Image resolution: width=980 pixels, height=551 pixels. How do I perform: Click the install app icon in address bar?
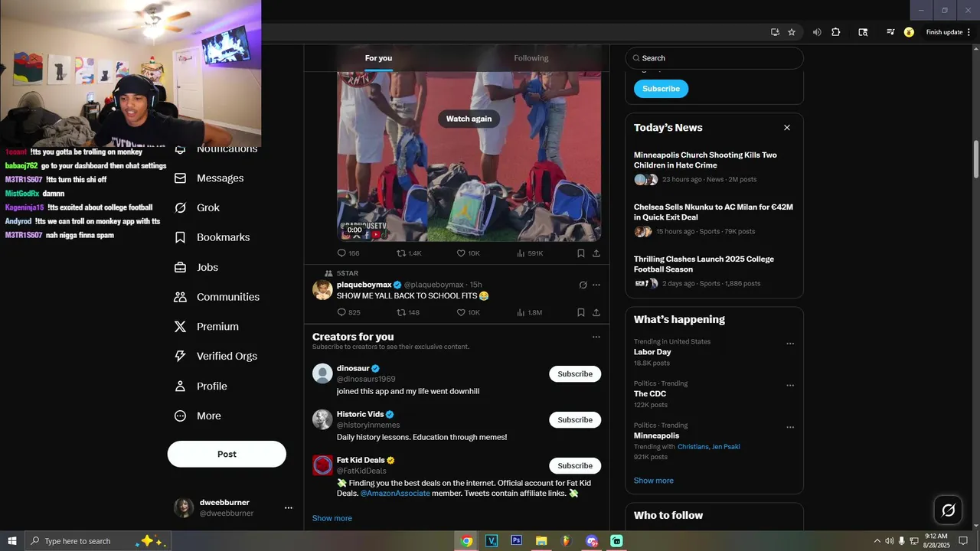tap(775, 32)
